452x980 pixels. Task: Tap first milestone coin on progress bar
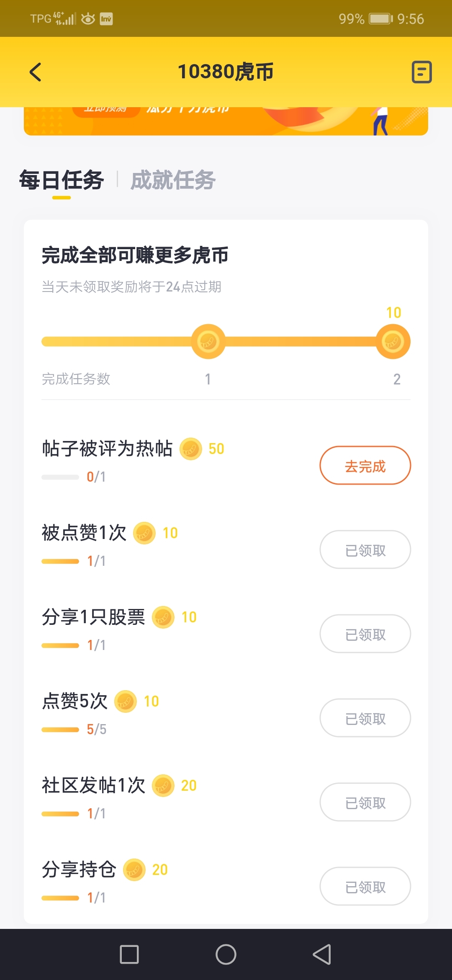pyautogui.click(x=208, y=342)
